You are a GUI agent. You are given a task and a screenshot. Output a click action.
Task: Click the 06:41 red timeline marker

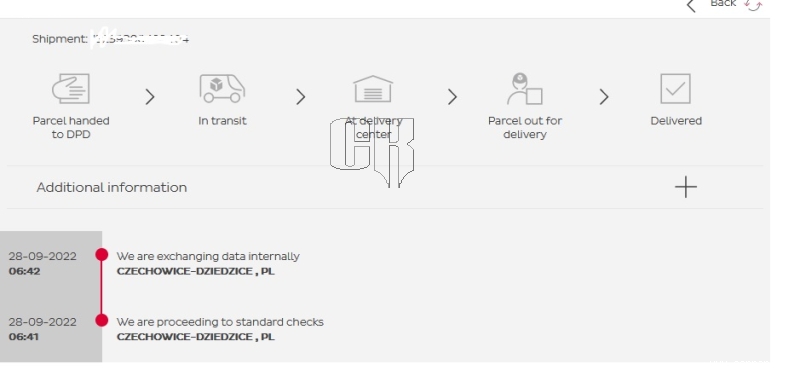click(x=102, y=320)
